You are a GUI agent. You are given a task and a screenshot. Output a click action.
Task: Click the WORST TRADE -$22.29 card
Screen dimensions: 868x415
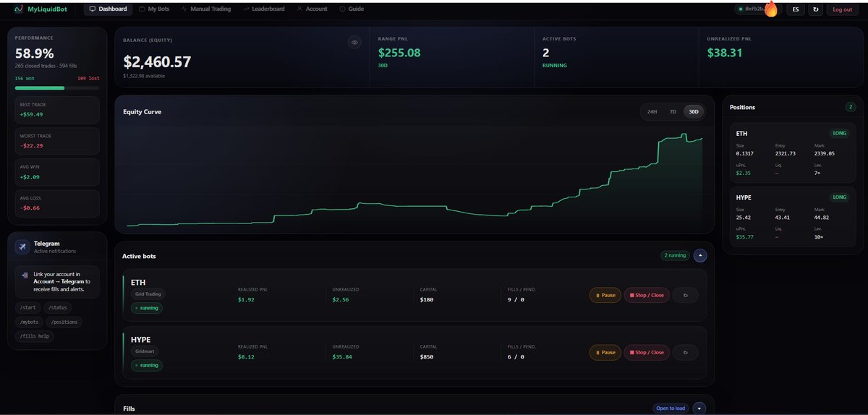pos(57,141)
